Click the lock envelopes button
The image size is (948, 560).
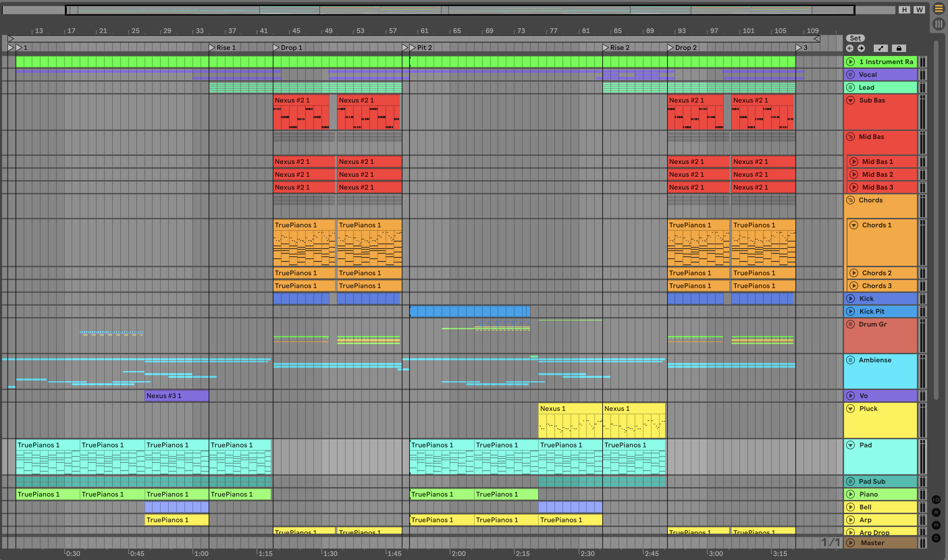[899, 48]
